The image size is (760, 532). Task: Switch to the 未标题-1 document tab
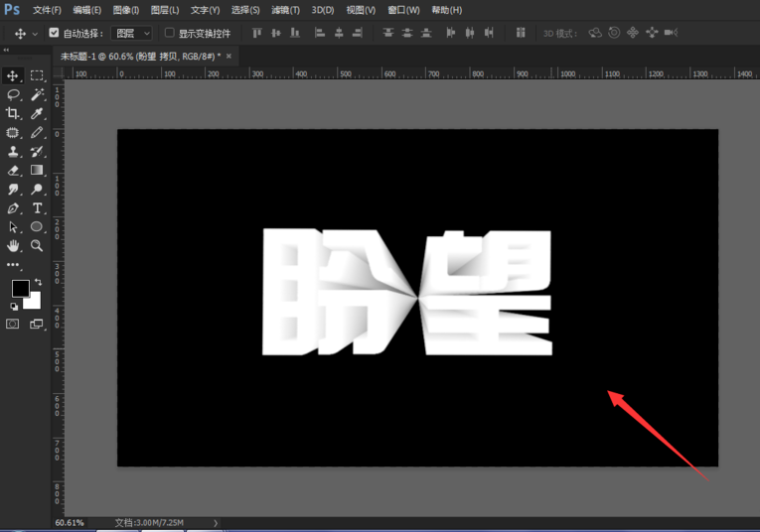point(141,57)
